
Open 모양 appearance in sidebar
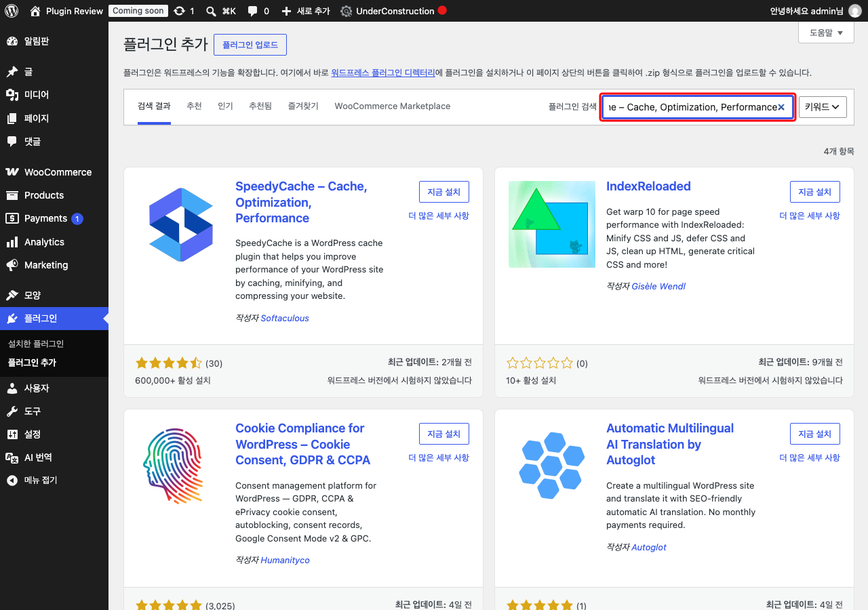click(x=54, y=296)
